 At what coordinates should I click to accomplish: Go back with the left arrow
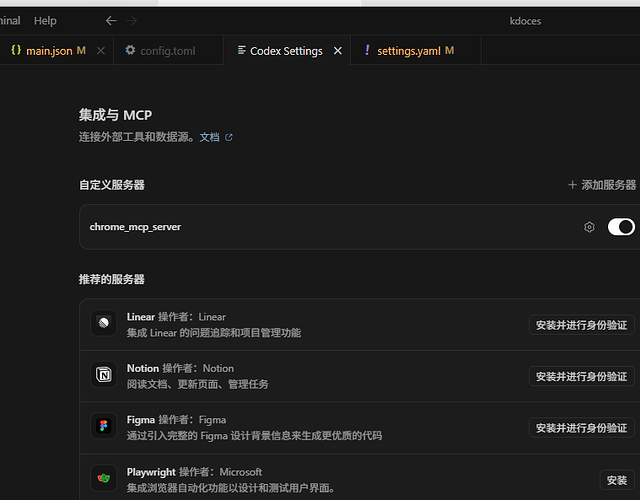pos(111,20)
